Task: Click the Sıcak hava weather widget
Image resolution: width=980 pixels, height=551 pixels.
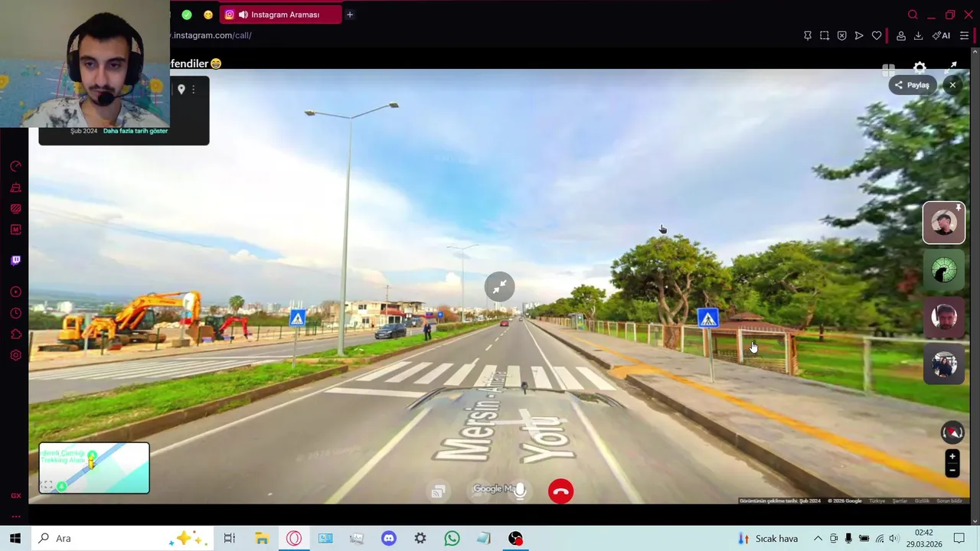Action: pyautogui.click(x=768, y=539)
